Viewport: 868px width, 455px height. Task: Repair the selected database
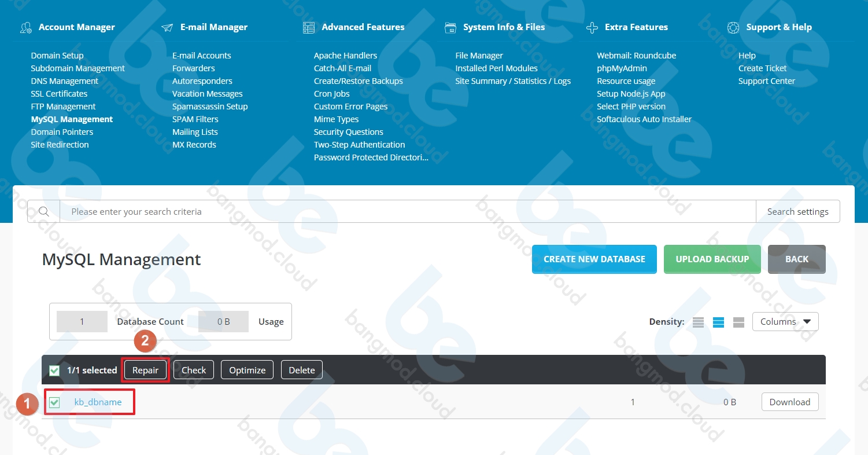[x=145, y=370]
